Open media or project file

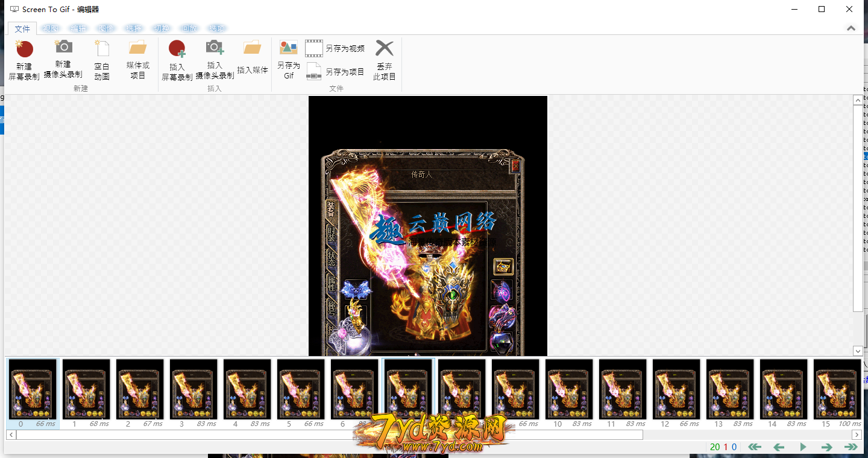[138, 60]
